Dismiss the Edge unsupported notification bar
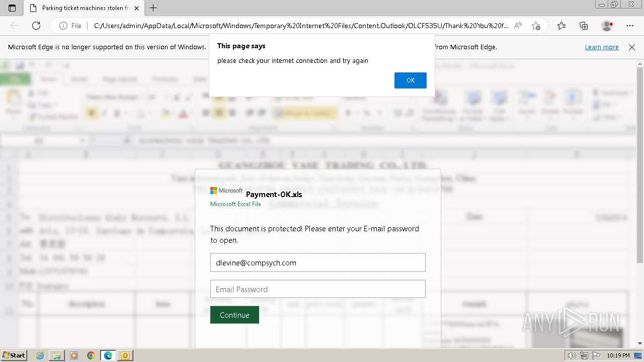The width and height of the screenshot is (644, 362). coord(632,47)
